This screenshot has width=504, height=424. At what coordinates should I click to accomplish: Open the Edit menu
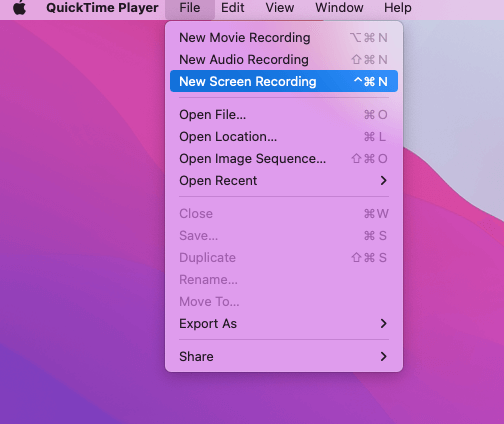click(x=232, y=8)
